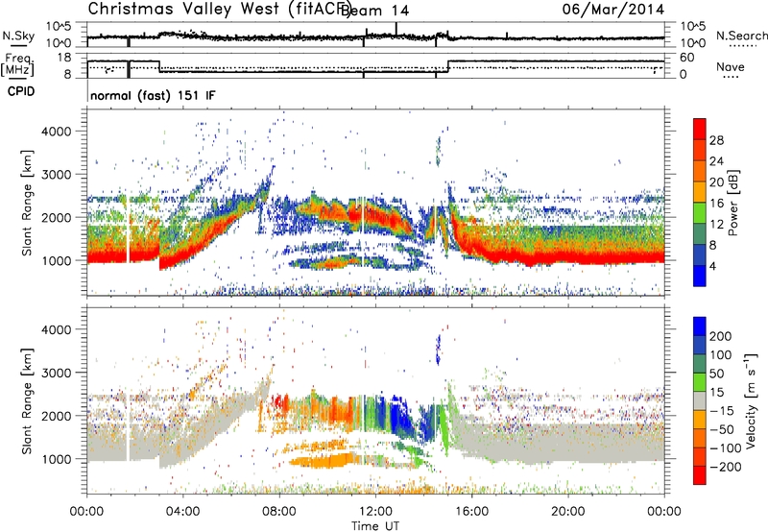Click the 'N.Sky' legend label
The width and height of the screenshot is (768, 532).
[18, 36]
